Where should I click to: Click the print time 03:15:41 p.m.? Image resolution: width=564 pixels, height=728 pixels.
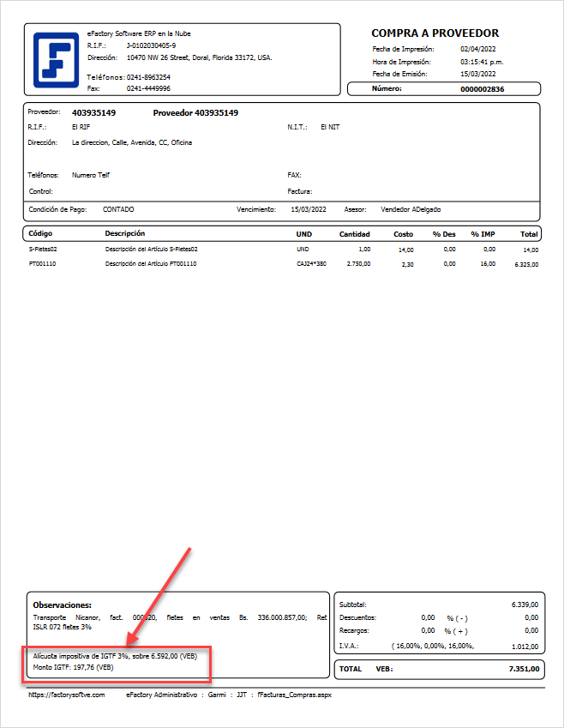[482, 62]
